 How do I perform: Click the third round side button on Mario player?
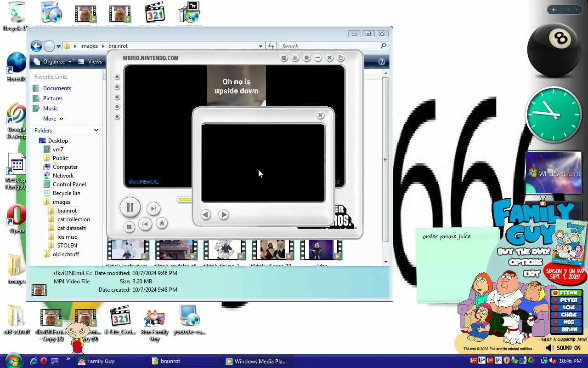point(117,97)
